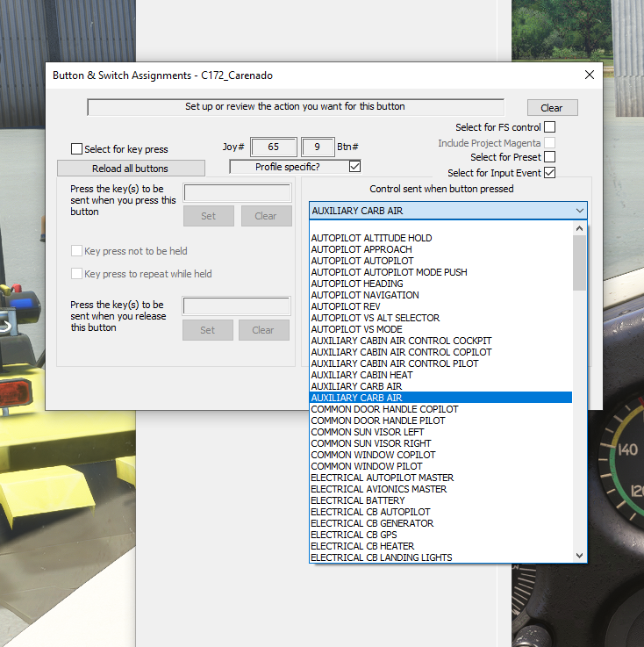Screen dimensions: 644x647
Task: Select the highlighted AUXILIARY CARB AIR entry
Action: (440, 398)
